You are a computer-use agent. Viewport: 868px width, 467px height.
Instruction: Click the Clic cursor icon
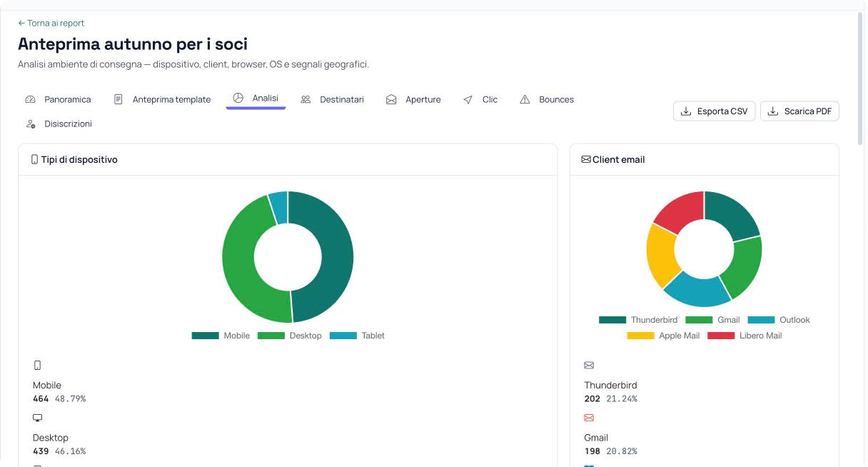point(468,100)
